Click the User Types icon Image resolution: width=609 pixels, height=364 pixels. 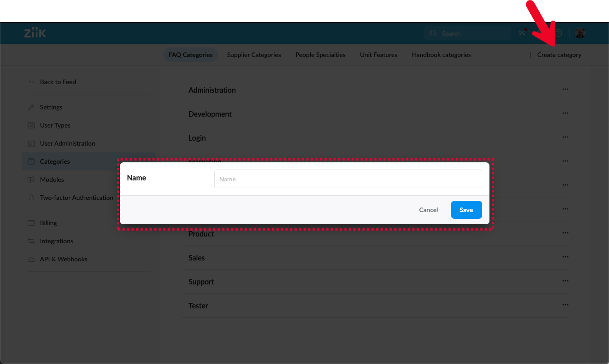31,125
